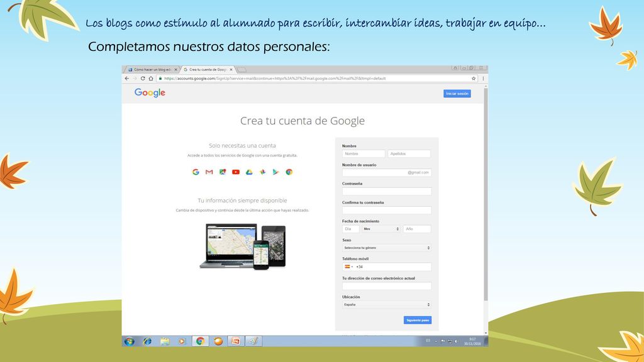Click the Google Photos pinwheel icon
This screenshot has height=362, width=644.
pyautogui.click(x=262, y=172)
